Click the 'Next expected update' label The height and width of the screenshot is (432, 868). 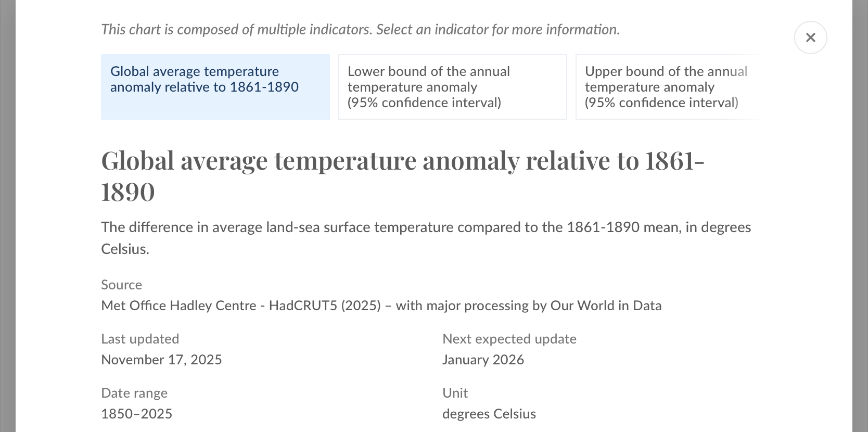pos(509,339)
